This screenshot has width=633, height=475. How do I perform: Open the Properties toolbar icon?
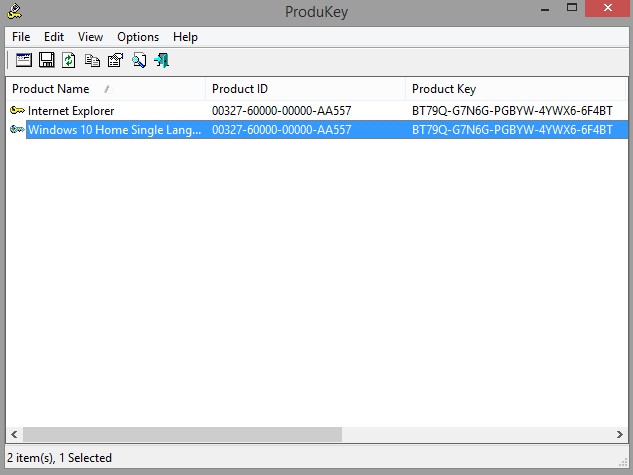point(115,61)
